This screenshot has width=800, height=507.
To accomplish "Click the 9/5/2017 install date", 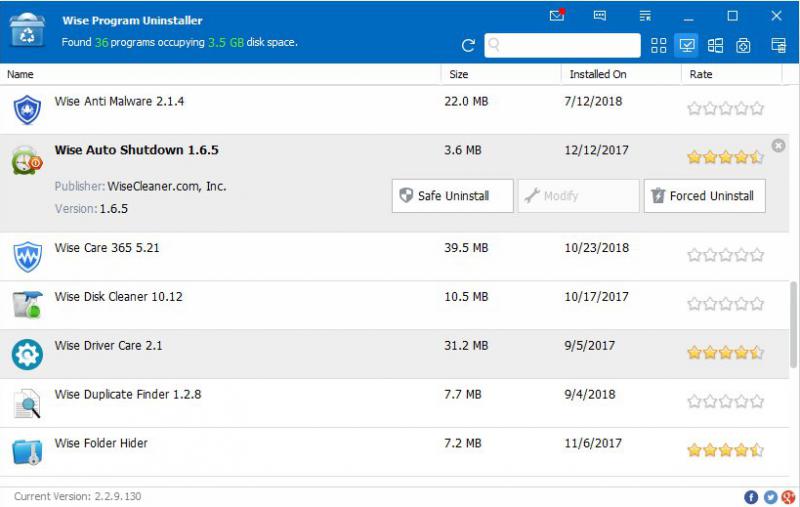I will (589, 346).
